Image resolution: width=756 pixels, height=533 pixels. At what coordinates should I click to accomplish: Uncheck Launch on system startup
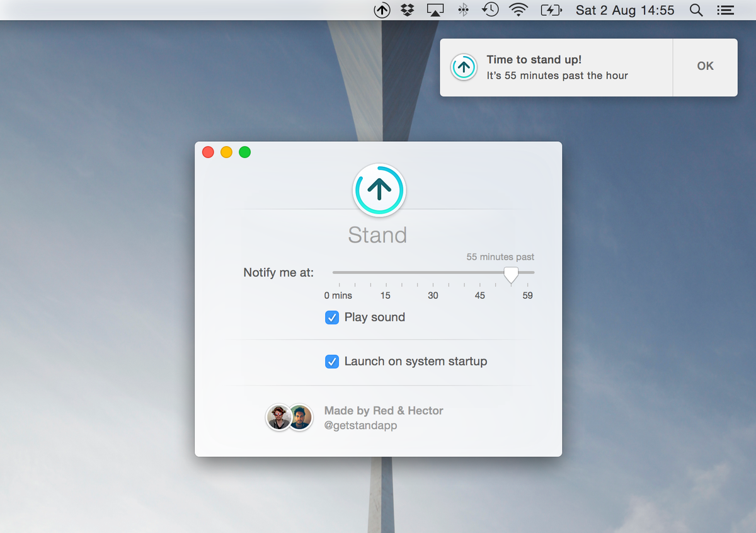[332, 362]
